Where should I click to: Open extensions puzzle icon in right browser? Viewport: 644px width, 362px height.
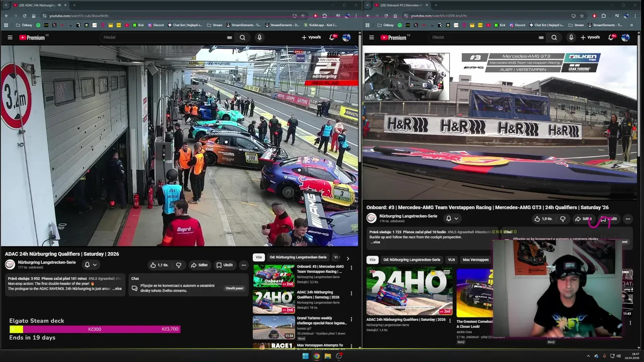[604, 16]
